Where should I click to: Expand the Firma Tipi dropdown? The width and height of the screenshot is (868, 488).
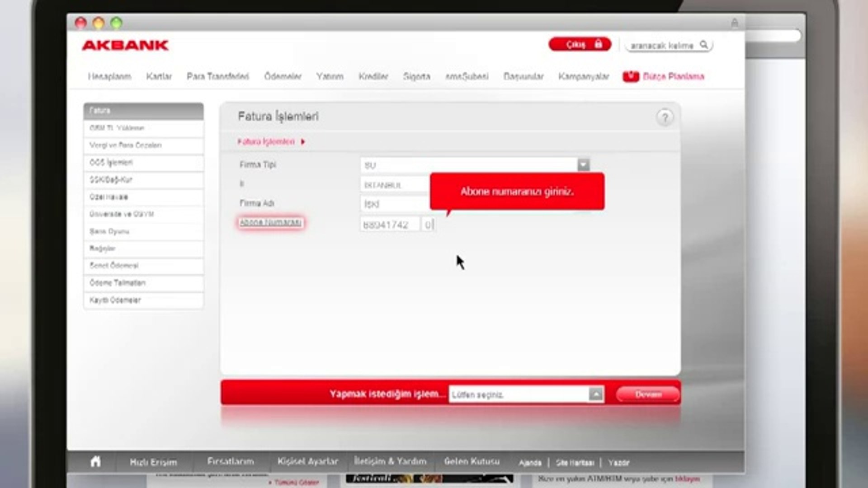pos(583,165)
